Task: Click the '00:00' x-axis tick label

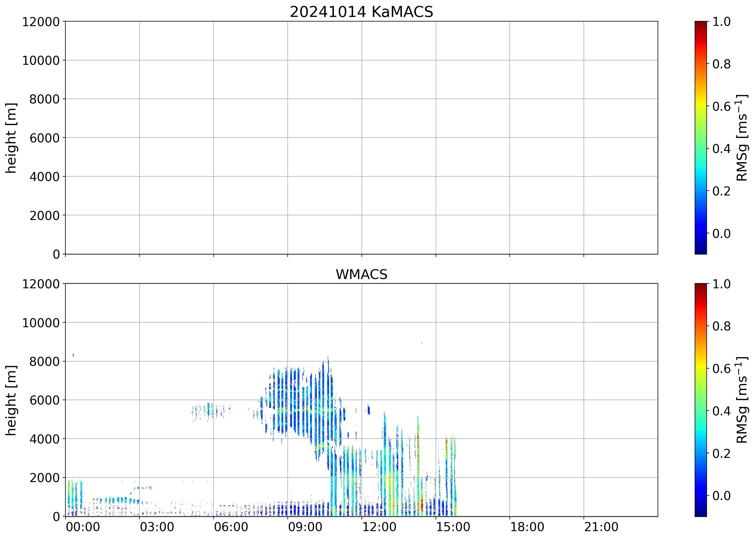Action: coord(83,527)
